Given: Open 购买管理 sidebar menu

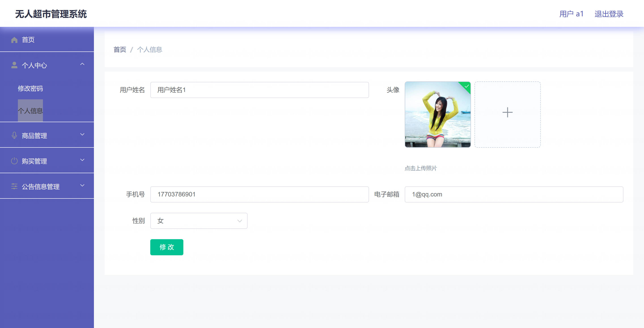Looking at the screenshot, I should [47, 161].
